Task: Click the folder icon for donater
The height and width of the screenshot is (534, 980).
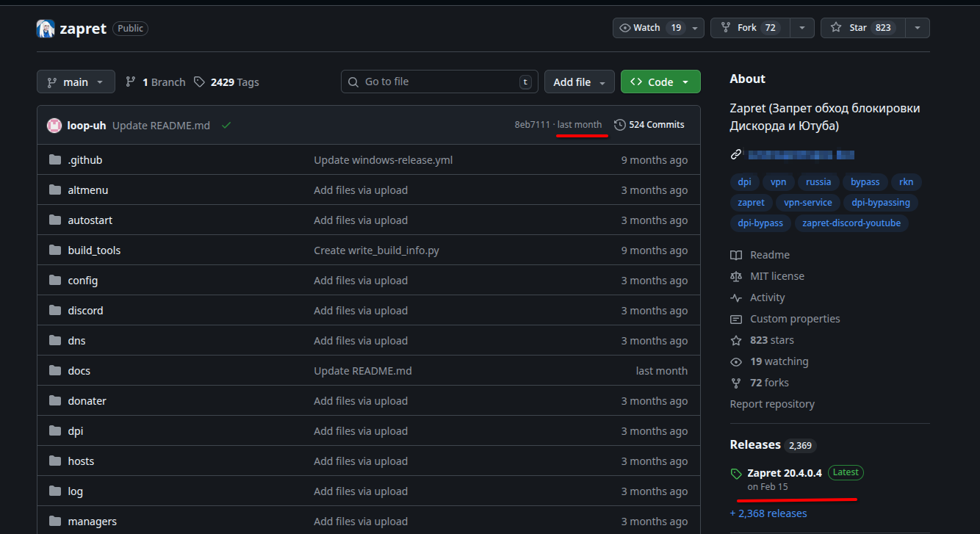Action: [55, 401]
